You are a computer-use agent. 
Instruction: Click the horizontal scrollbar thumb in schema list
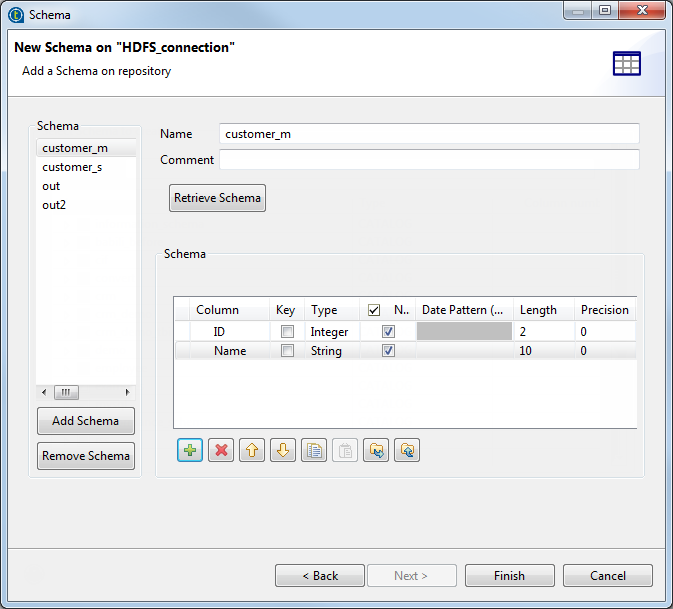click(x=66, y=392)
